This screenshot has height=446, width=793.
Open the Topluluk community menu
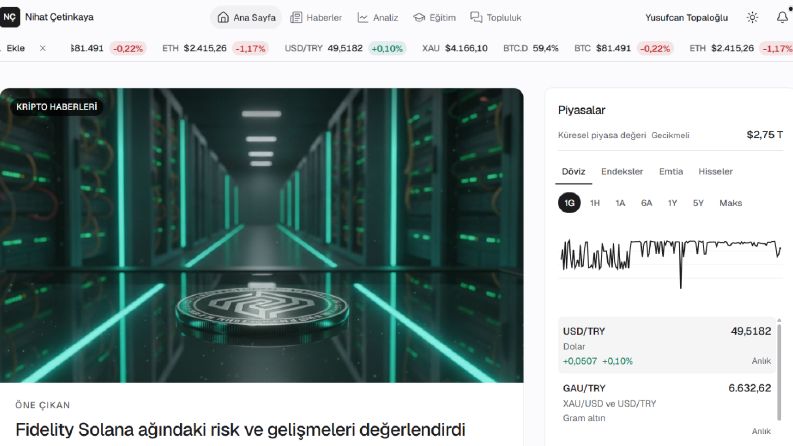pyautogui.click(x=496, y=18)
